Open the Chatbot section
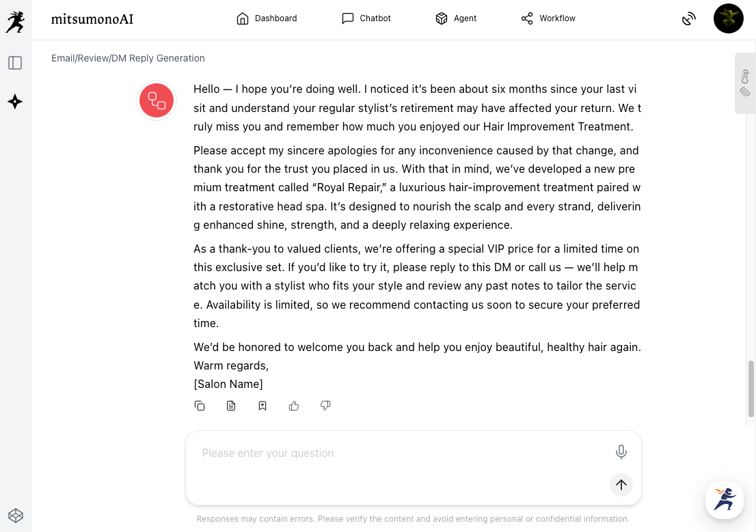This screenshot has height=532, width=756. 366,18
